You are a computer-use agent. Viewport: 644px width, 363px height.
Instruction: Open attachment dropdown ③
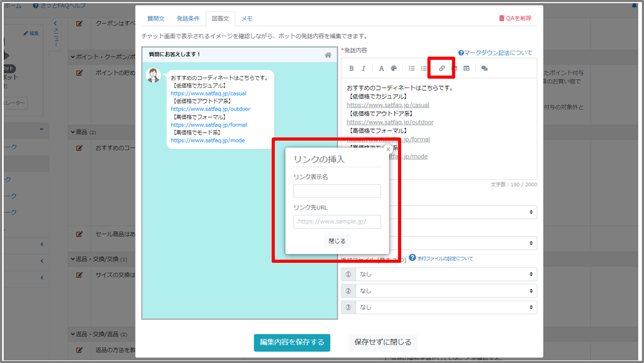[446, 307]
